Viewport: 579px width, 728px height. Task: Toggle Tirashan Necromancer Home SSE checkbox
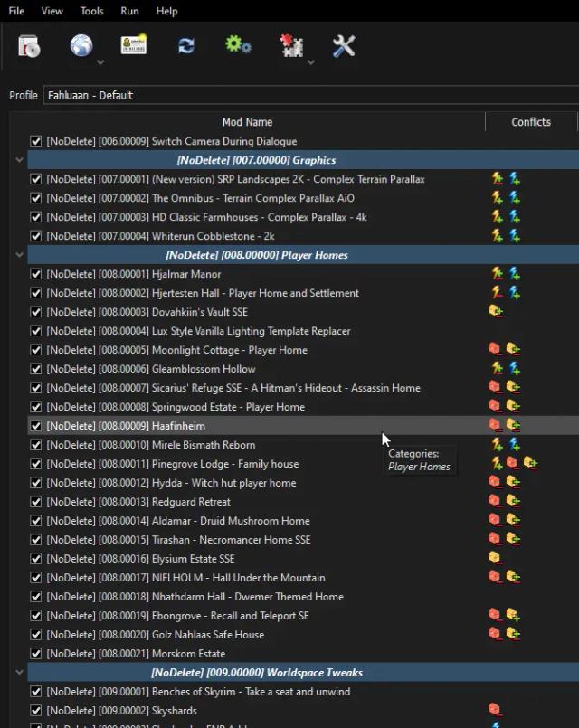tap(36, 540)
